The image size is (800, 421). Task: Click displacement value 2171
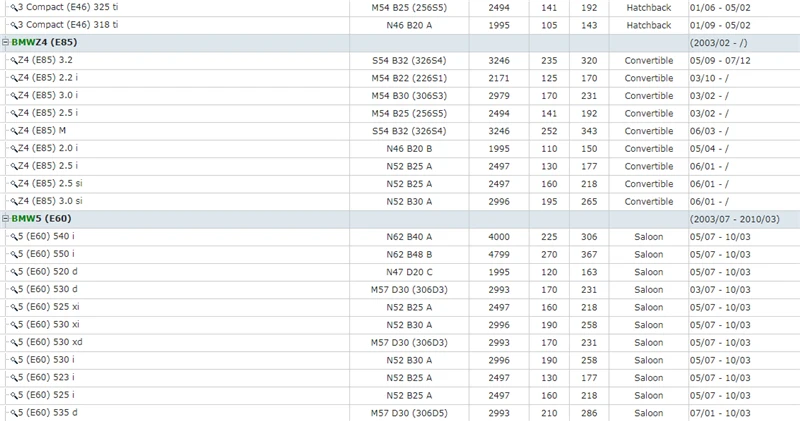click(x=499, y=78)
